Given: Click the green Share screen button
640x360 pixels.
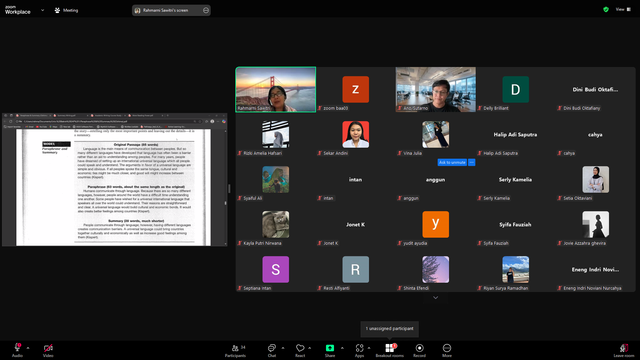Looking at the screenshot, I should coord(330,350).
